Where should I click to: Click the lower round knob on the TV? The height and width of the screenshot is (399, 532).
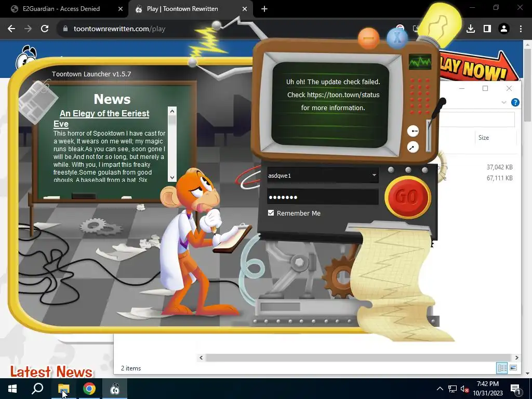tap(413, 147)
